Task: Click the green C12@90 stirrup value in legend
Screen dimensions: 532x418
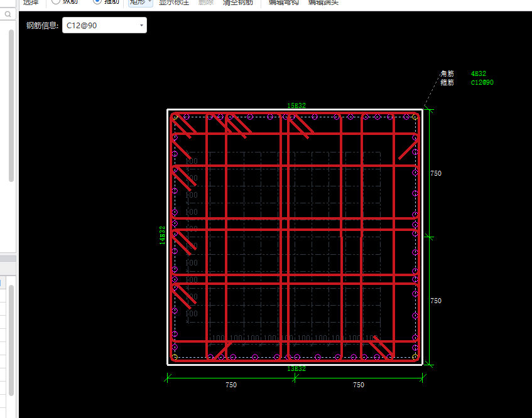Action: coord(482,82)
